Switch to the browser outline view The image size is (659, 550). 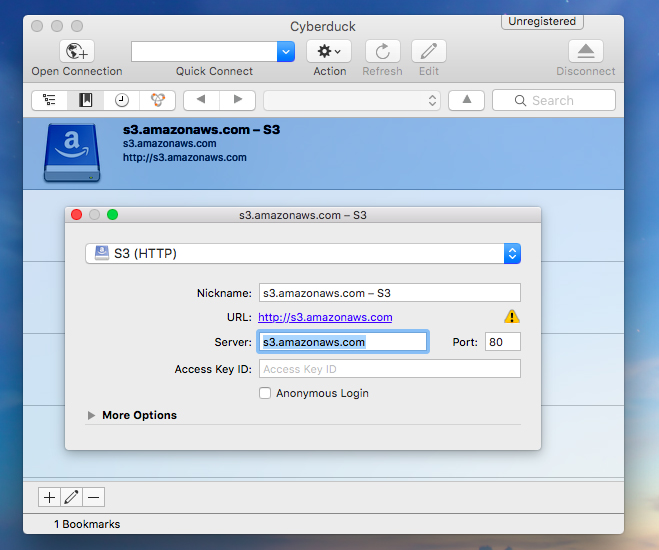coord(50,100)
